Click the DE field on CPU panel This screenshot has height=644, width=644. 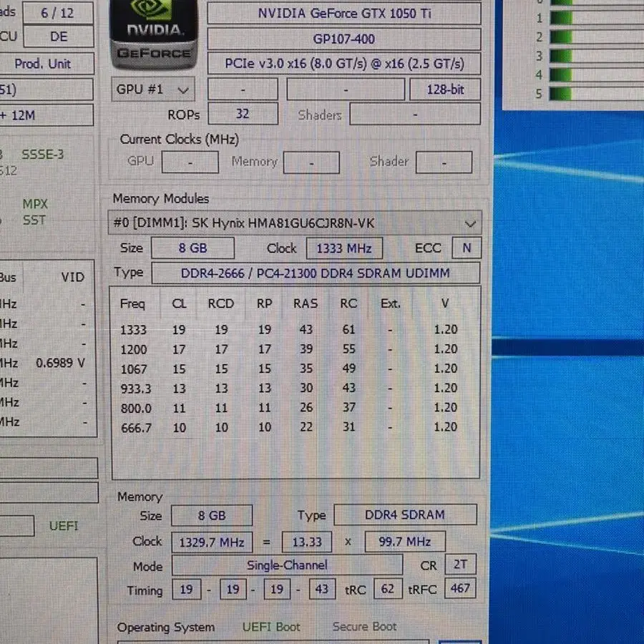pos(59,36)
